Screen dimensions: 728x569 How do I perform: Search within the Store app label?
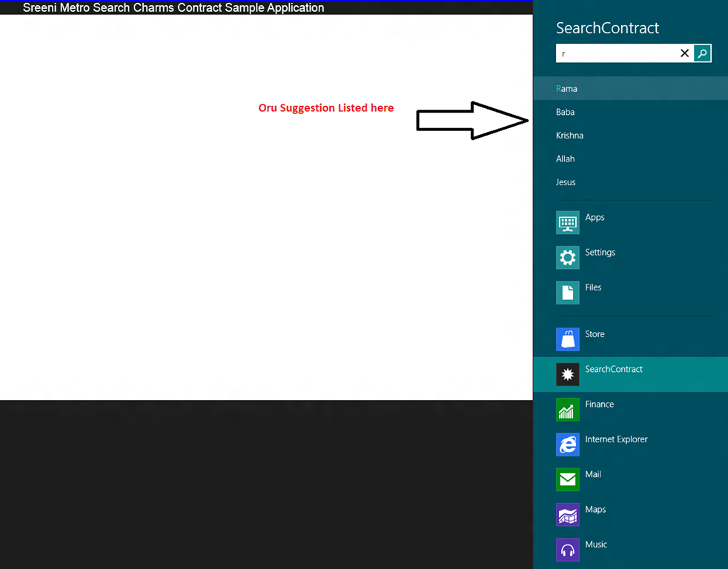pos(595,334)
